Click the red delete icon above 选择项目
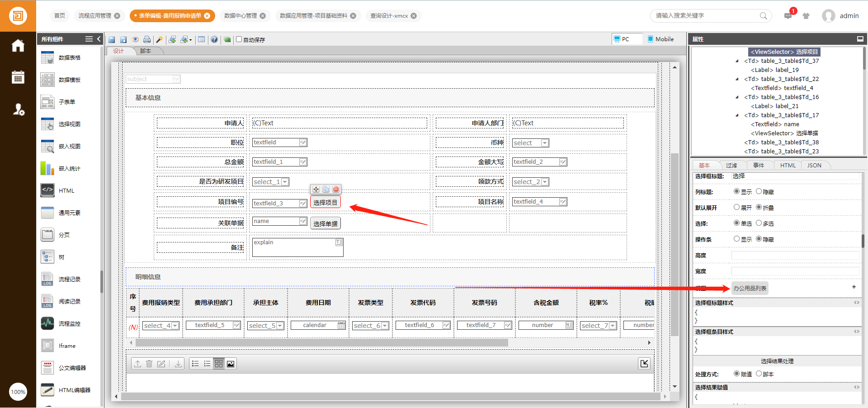The height and width of the screenshot is (408, 868). coord(336,189)
